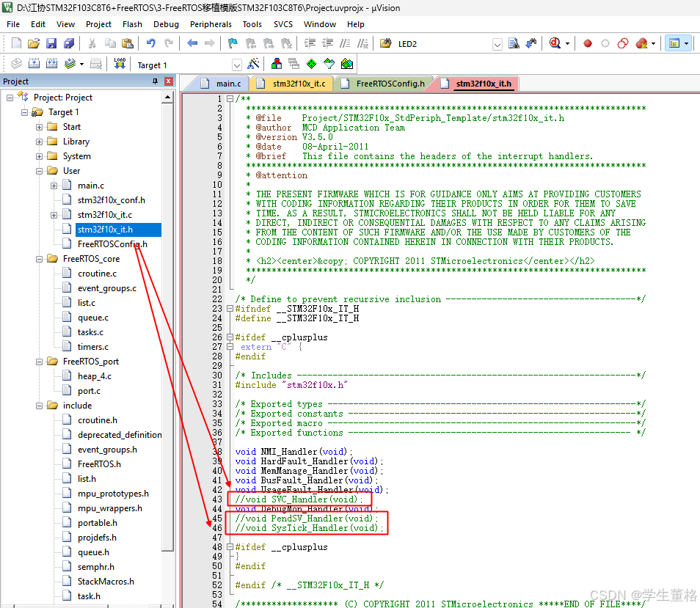This screenshot has width=700, height=608.
Task: Click the Rebuild all target files icon
Action: [x=52, y=64]
